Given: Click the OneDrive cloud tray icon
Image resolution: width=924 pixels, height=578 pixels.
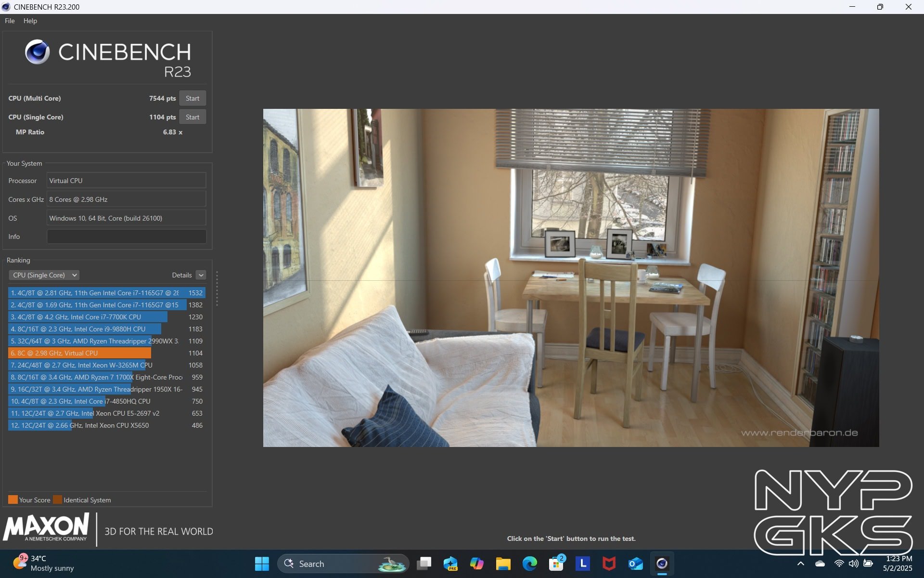Looking at the screenshot, I should [x=820, y=564].
